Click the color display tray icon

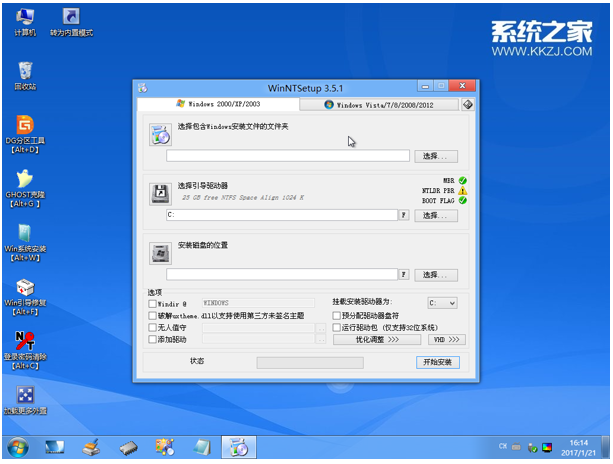pyautogui.click(x=547, y=447)
